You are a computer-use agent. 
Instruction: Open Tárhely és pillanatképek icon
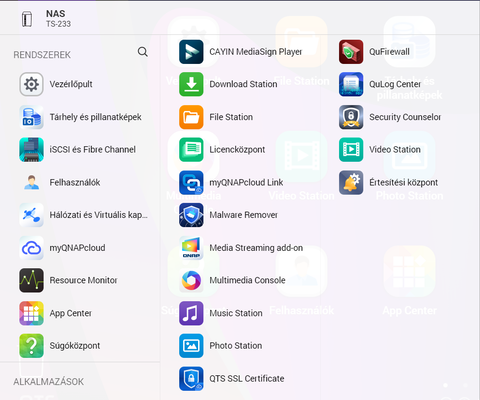click(x=31, y=117)
